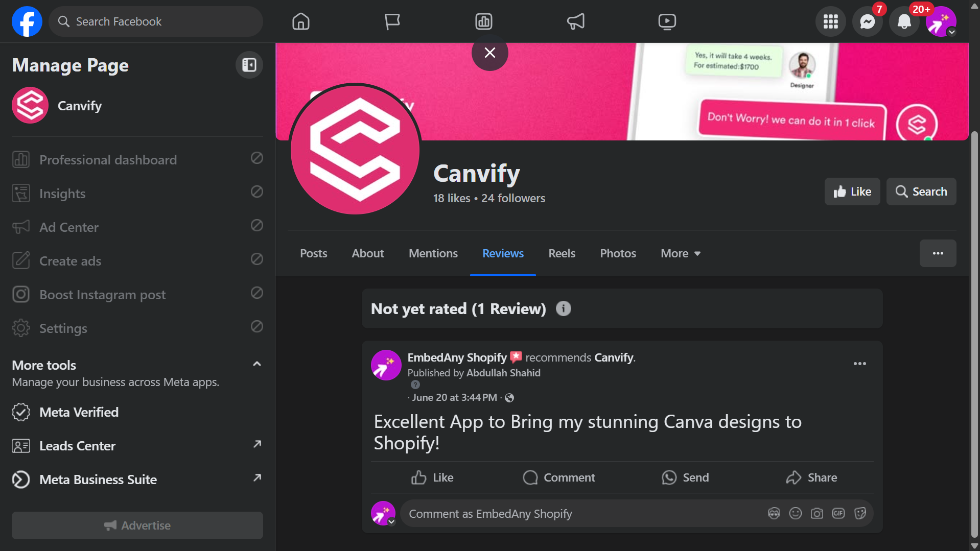Image resolution: width=980 pixels, height=551 pixels.
Task: Like the Canvify page
Action: click(852, 191)
